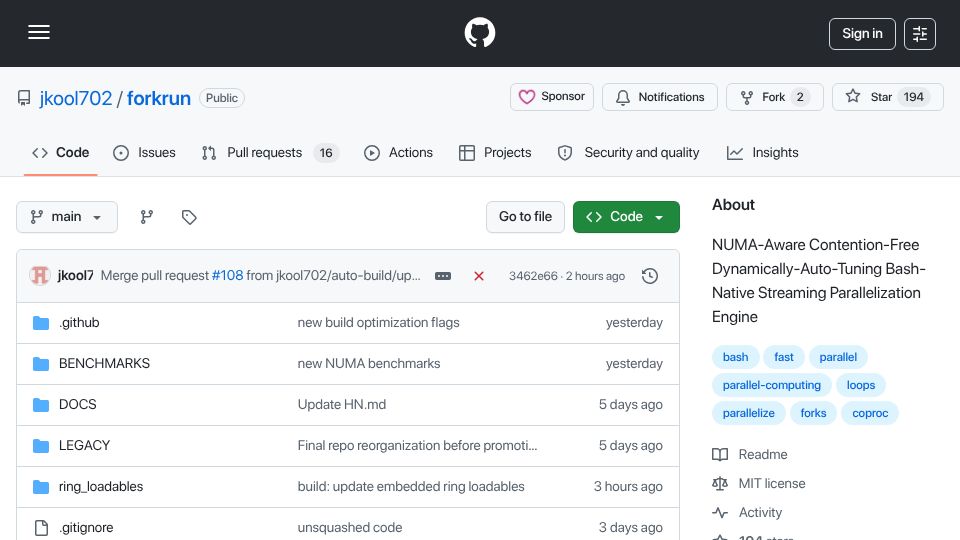Viewport: 960px width, 540px height.
Task: Click the pull requests count 16 badge
Action: click(326, 153)
